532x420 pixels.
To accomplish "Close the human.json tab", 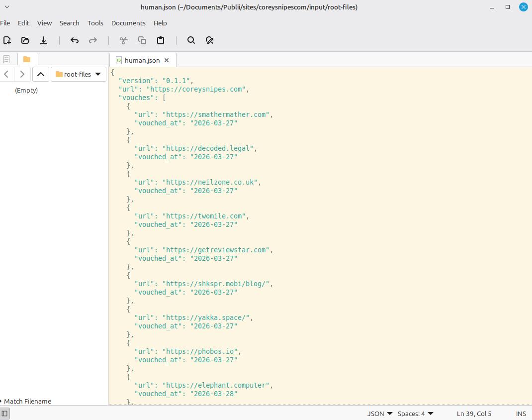I will pos(167,60).
